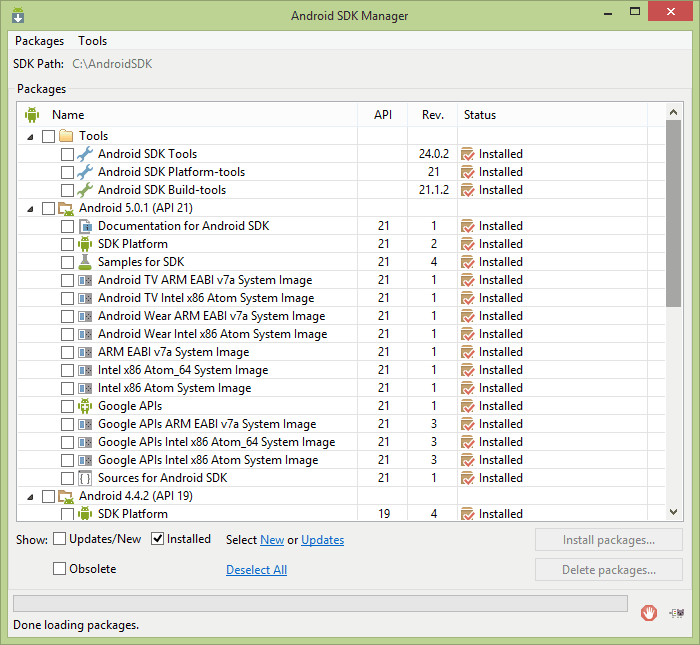The height and width of the screenshot is (645, 700).
Task: Tick the Documentation for Android SDK checkbox
Action: click(x=67, y=226)
